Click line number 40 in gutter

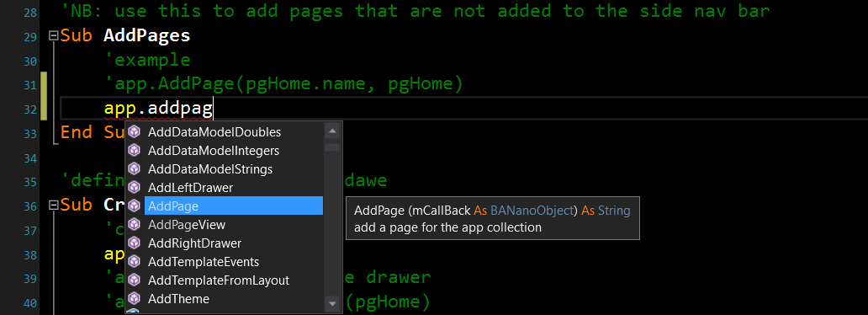[30, 303]
